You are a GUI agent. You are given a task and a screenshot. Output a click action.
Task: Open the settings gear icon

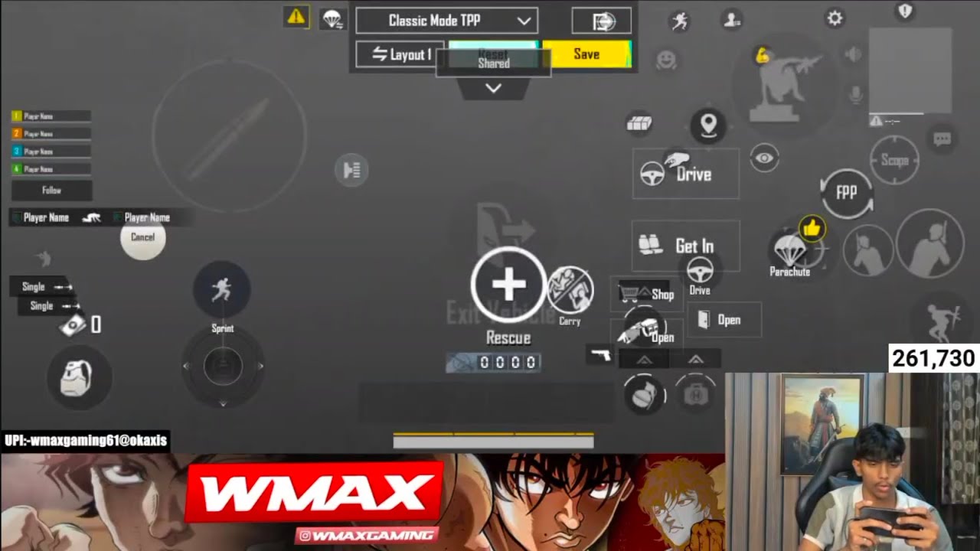coord(835,18)
